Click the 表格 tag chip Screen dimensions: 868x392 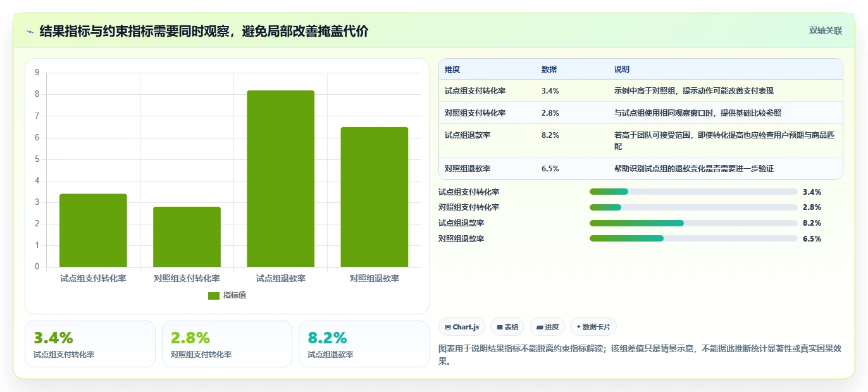click(x=507, y=327)
